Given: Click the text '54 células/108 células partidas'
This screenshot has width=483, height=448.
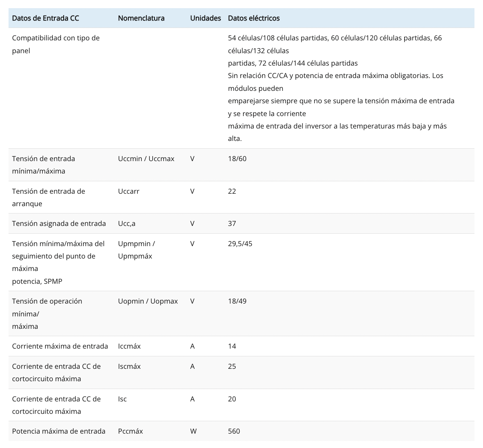Looking at the screenshot, I should coord(278,38).
